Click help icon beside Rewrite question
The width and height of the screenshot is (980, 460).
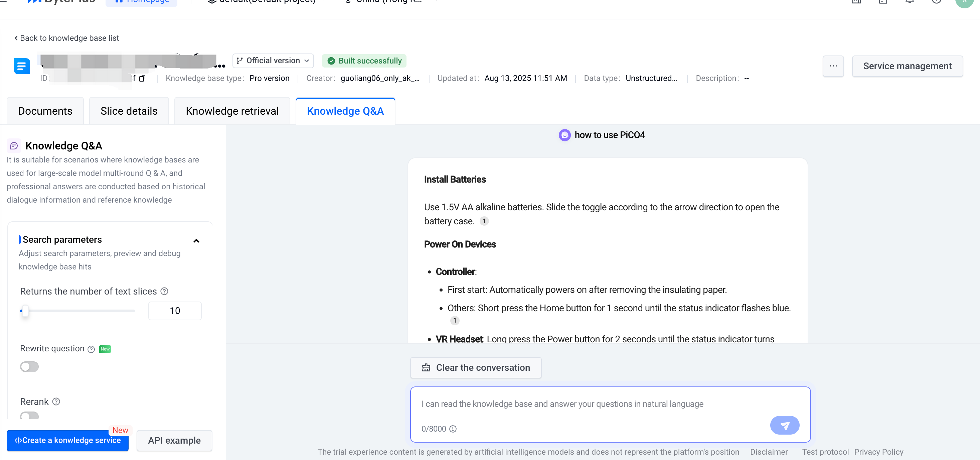click(91, 349)
